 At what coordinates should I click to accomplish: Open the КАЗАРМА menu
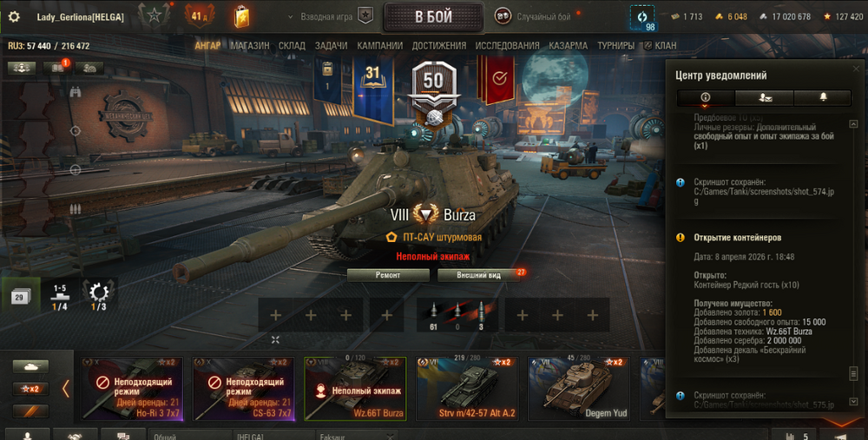point(568,45)
